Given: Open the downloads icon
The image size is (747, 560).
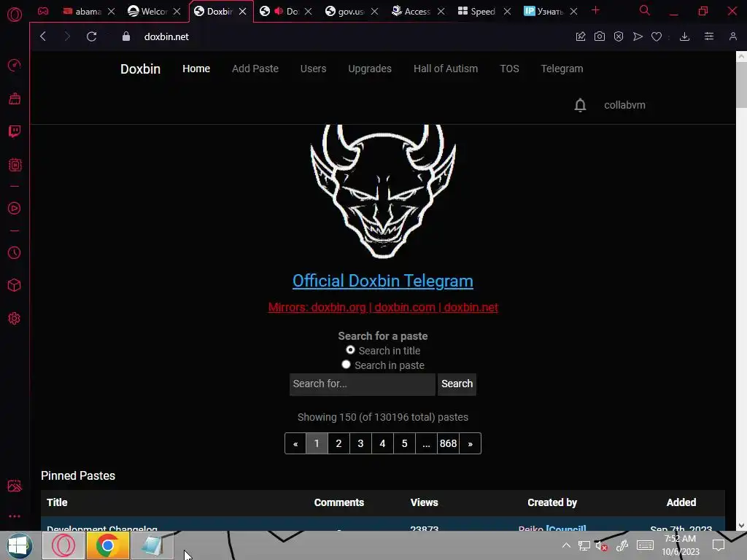Looking at the screenshot, I should coord(684,36).
